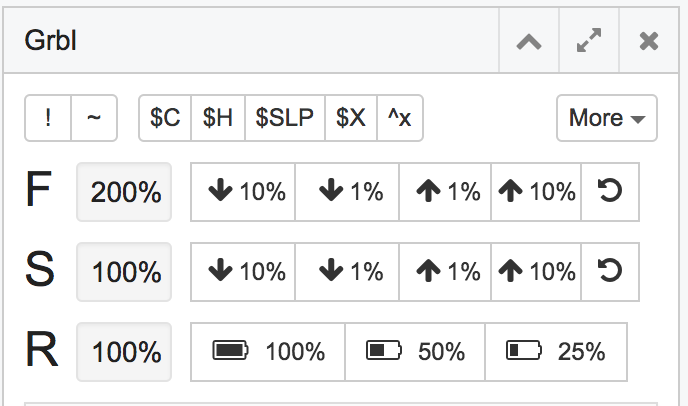688x406 pixels.
Task: Increase spindle speed by 10%
Action: 536,271
